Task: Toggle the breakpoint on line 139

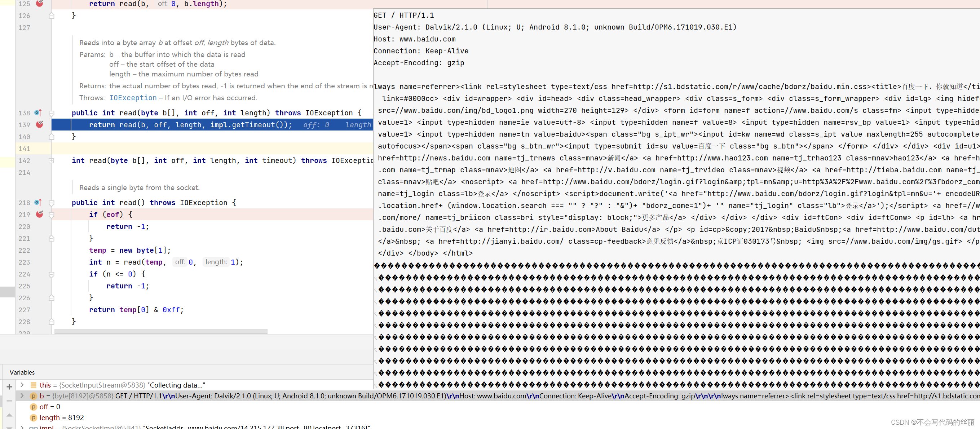Action: pyautogui.click(x=40, y=124)
